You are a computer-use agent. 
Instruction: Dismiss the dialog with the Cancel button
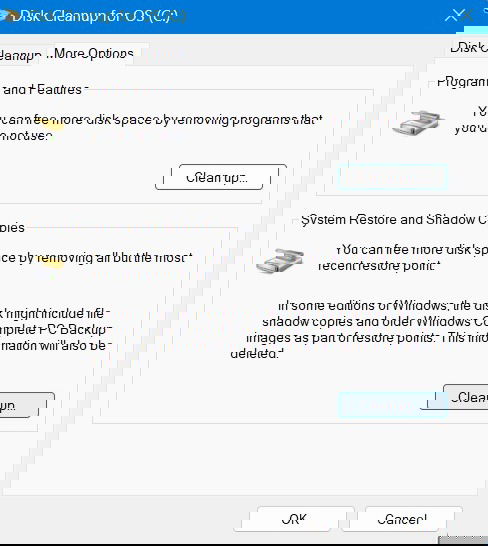click(402, 519)
